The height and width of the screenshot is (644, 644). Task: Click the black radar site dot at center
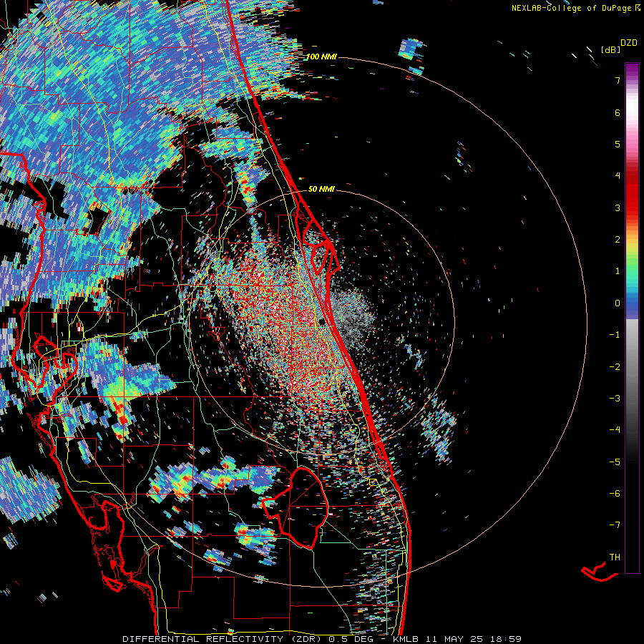[x=322, y=321]
